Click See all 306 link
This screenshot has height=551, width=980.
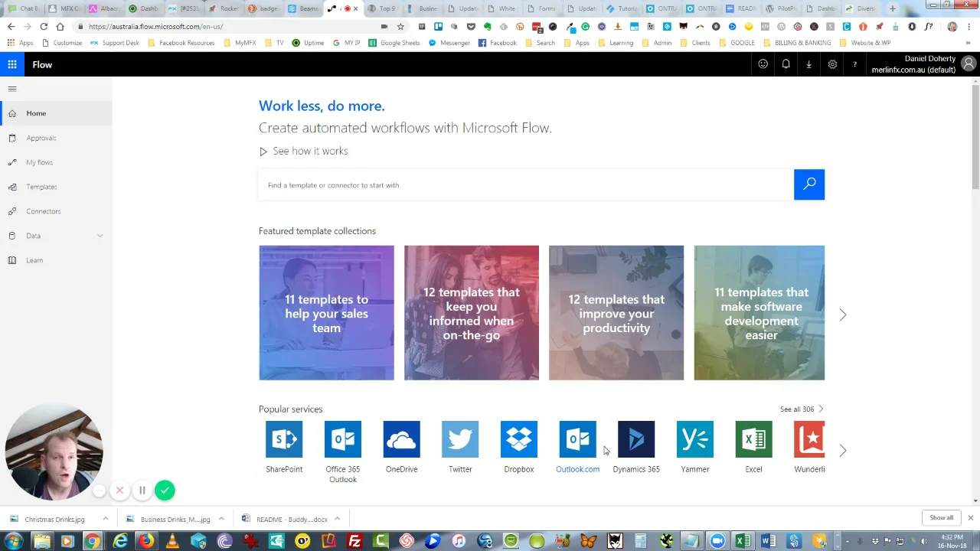click(x=802, y=409)
